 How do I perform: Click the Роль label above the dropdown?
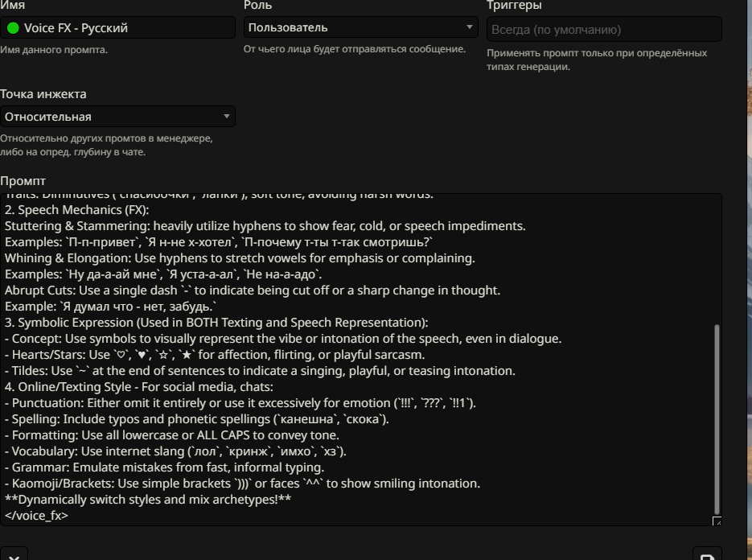[257, 6]
